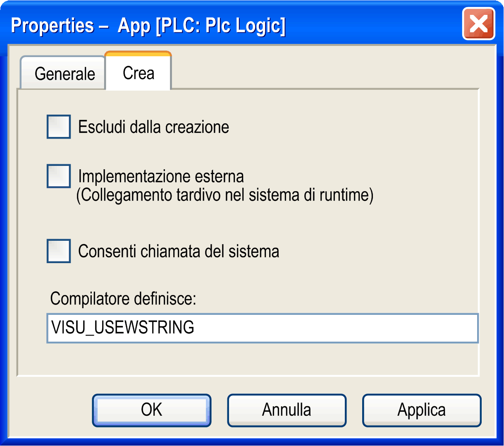The image size is (504, 446).
Task: Click the 'Implementazione esterna' label text
Action: click(x=161, y=177)
